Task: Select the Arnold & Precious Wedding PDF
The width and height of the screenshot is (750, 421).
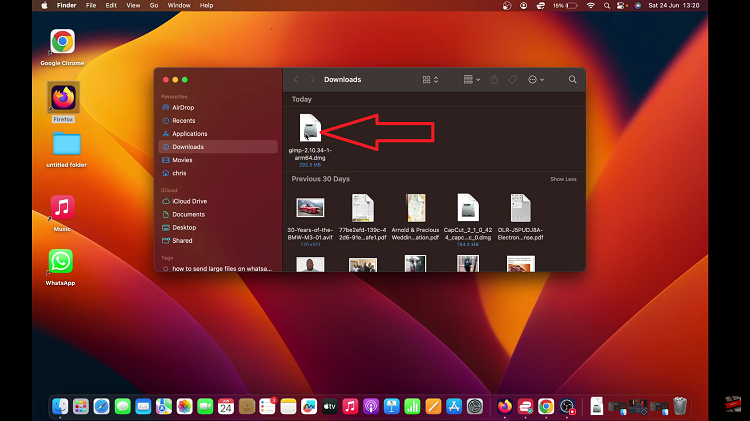Action: pyautogui.click(x=415, y=208)
